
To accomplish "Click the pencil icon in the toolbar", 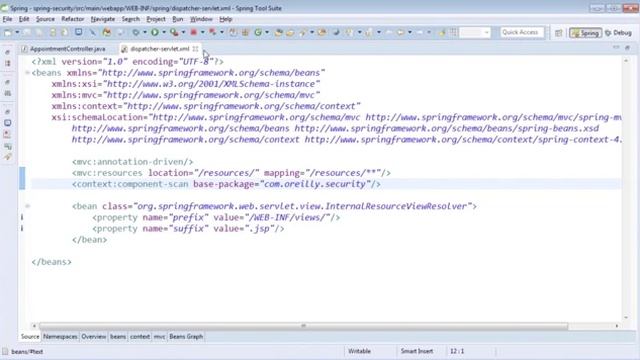I will tap(93, 32).
